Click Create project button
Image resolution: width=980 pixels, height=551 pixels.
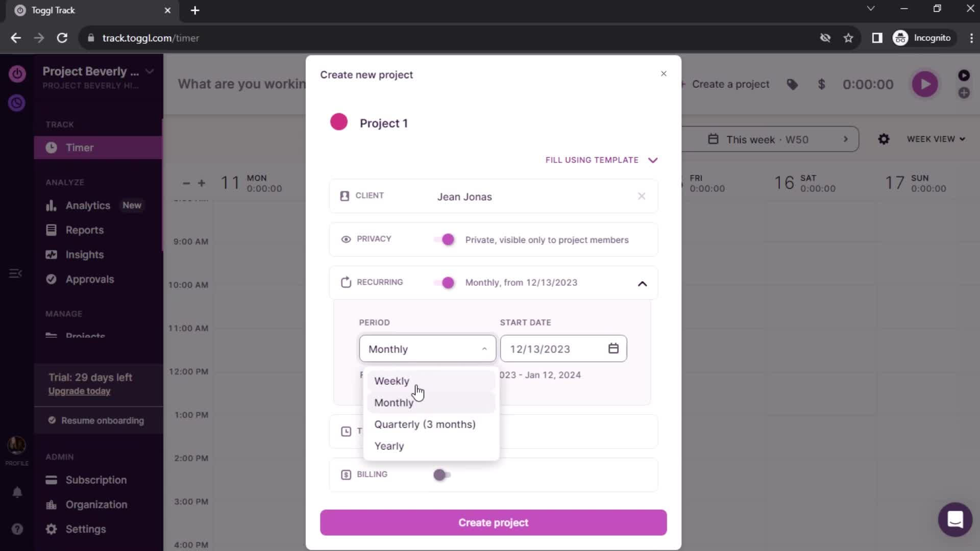(x=494, y=523)
